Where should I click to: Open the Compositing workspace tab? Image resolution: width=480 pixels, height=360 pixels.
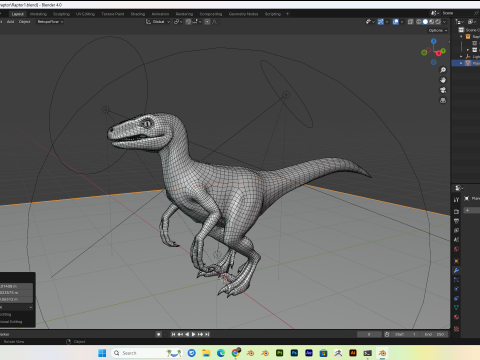(211, 14)
